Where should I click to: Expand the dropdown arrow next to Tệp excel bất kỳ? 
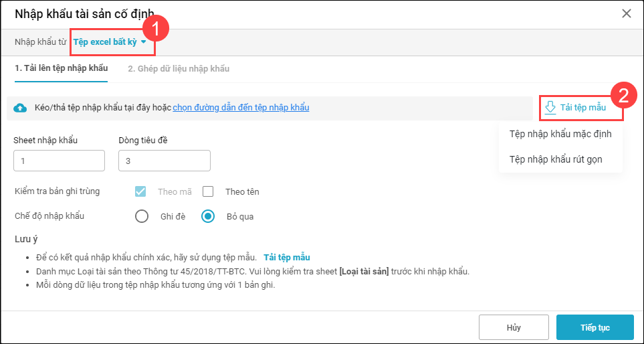click(x=143, y=41)
